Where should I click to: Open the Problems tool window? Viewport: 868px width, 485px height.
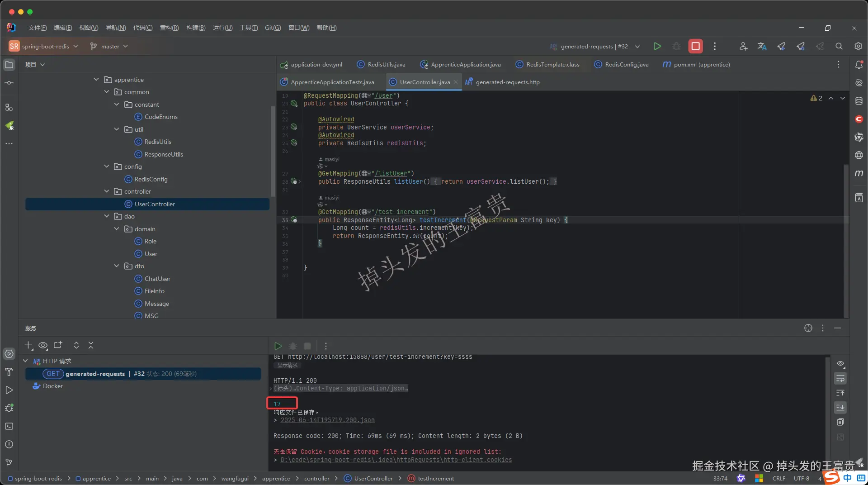tap(9, 444)
